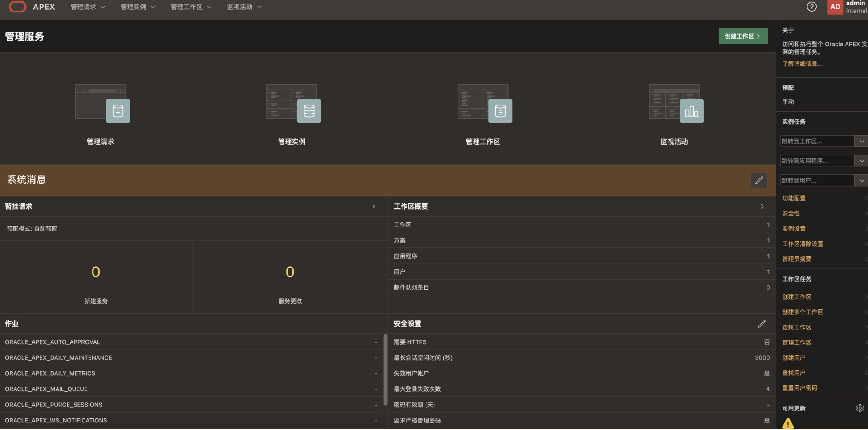Open 实例设置 link
Viewport: 868px width, 430px height.
tap(794, 228)
